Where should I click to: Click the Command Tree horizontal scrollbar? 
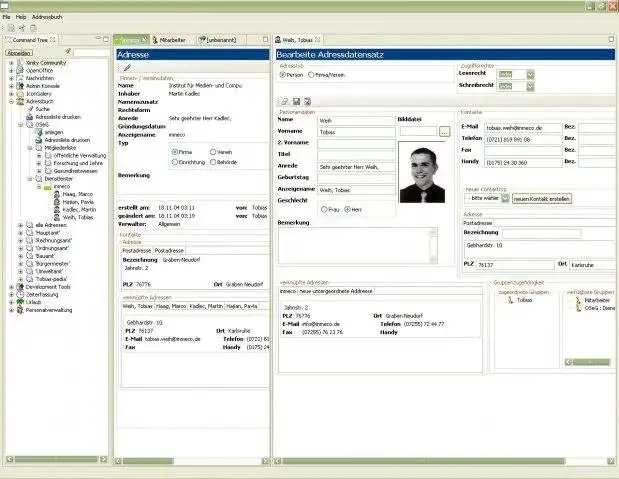click(56, 459)
